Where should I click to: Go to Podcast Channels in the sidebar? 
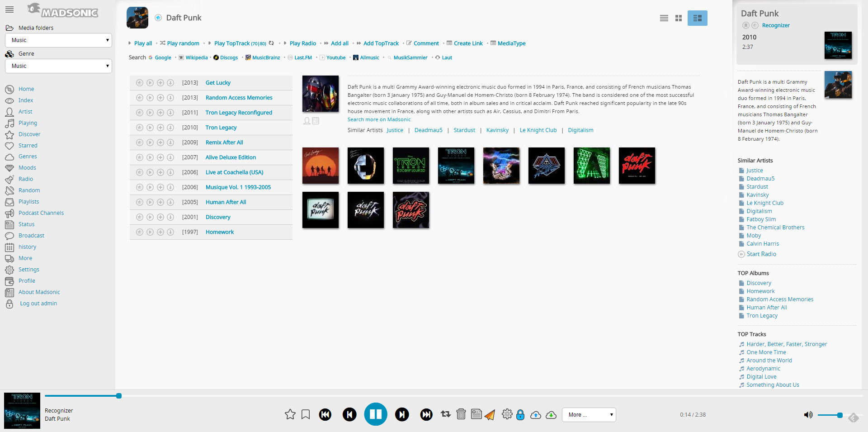click(x=41, y=213)
